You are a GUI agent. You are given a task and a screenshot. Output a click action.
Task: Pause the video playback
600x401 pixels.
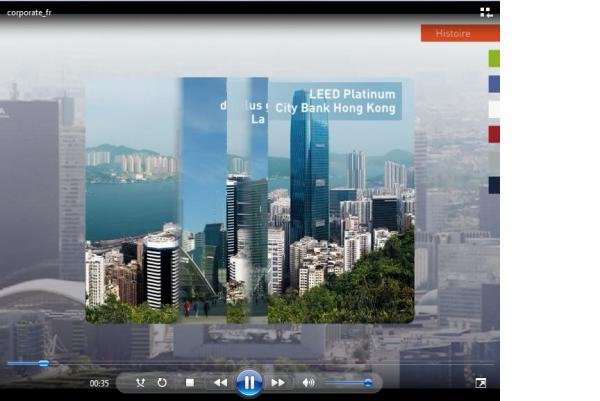[x=249, y=382]
